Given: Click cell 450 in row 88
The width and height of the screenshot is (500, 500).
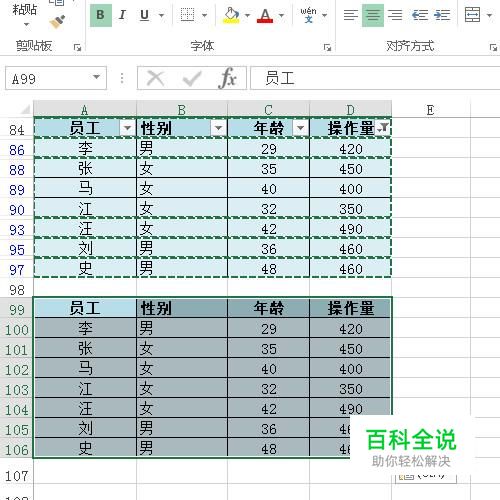Looking at the screenshot, I should (x=350, y=168).
